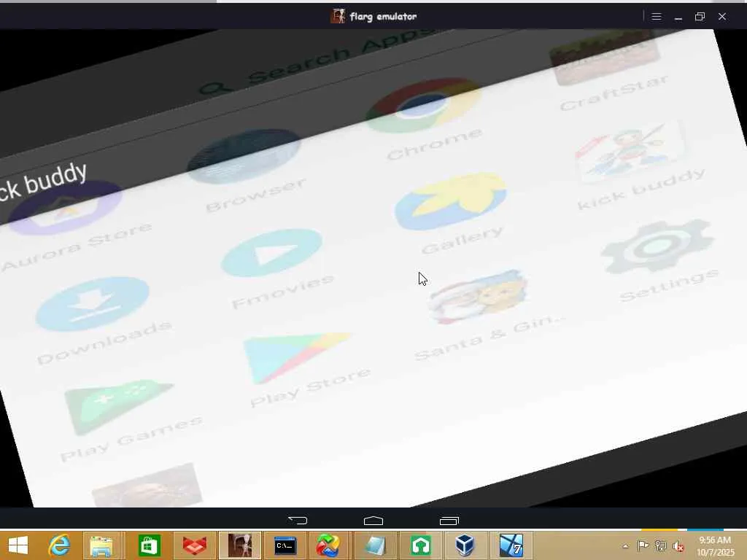The width and height of the screenshot is (747, 560).
Task: Open the VirtualBox cube taskbar icon
Action: click(x=465, y=545)
